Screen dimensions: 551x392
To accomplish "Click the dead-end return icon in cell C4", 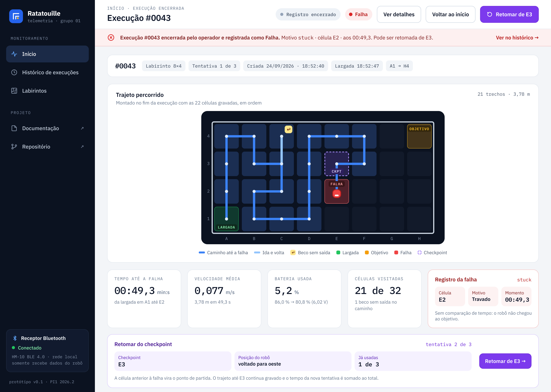I will tap(289, 129).
